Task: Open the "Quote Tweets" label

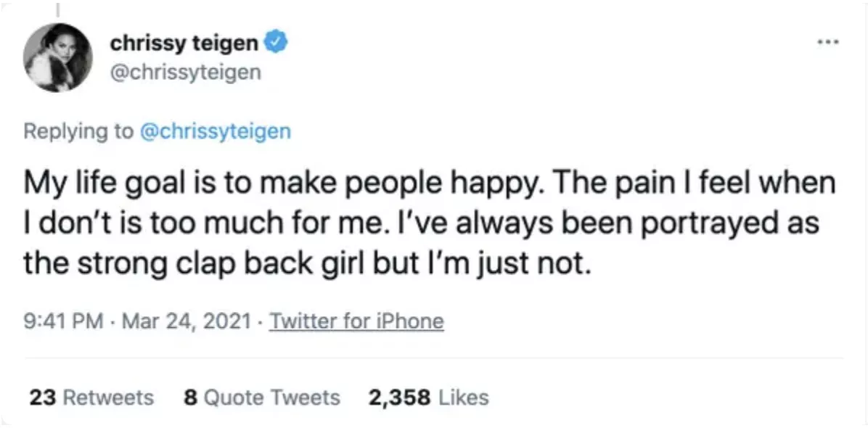Action: 272,397
